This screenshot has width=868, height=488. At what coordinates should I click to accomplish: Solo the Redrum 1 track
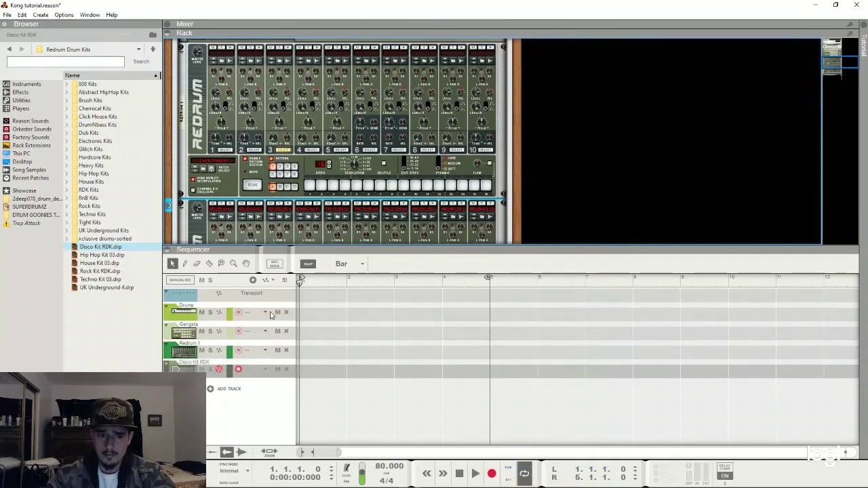[x=210, y=350]
